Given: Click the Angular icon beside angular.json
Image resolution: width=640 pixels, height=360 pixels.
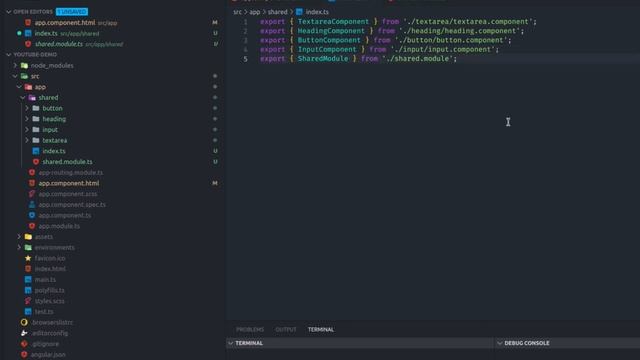Looking at the screenshot, I should click(24, 354).
